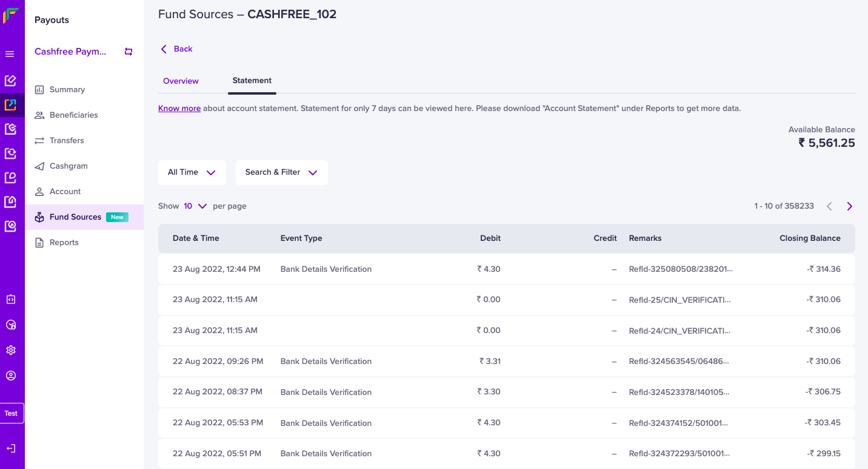Click the -₹ 299.15 closing balance

coord(824,454)
